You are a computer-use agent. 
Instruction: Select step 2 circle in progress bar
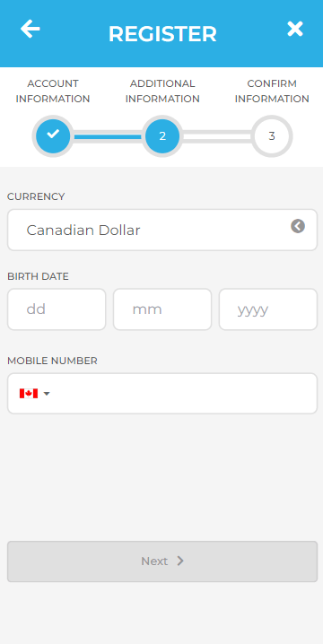coord(162,136)
